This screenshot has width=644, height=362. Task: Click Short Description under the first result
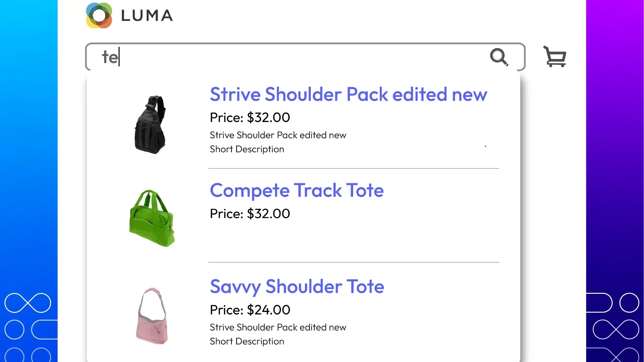(x=247, y=149)
